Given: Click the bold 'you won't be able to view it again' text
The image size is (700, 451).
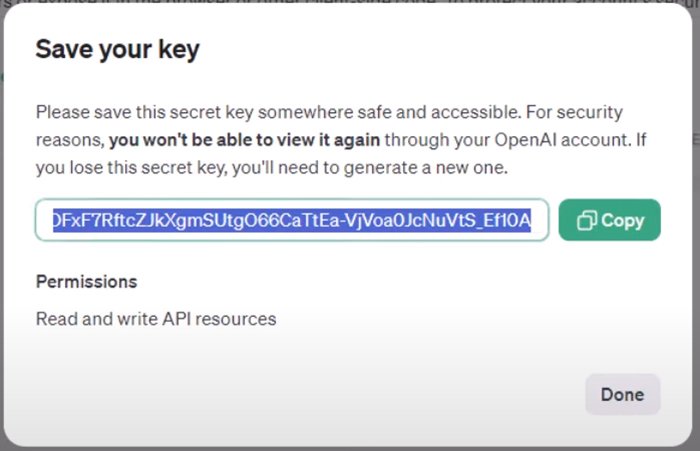Looking at the screenshot, I should tap(245, 140).
